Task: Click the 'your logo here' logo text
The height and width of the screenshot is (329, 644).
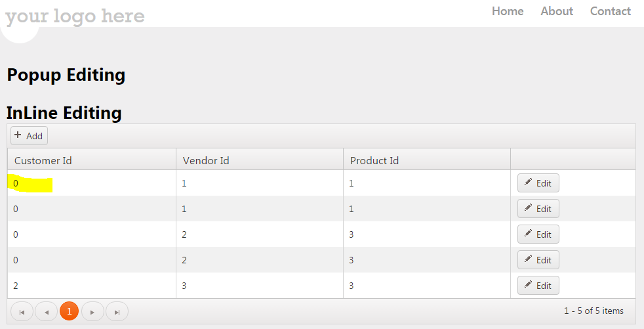Action: [x=75, y=16]
